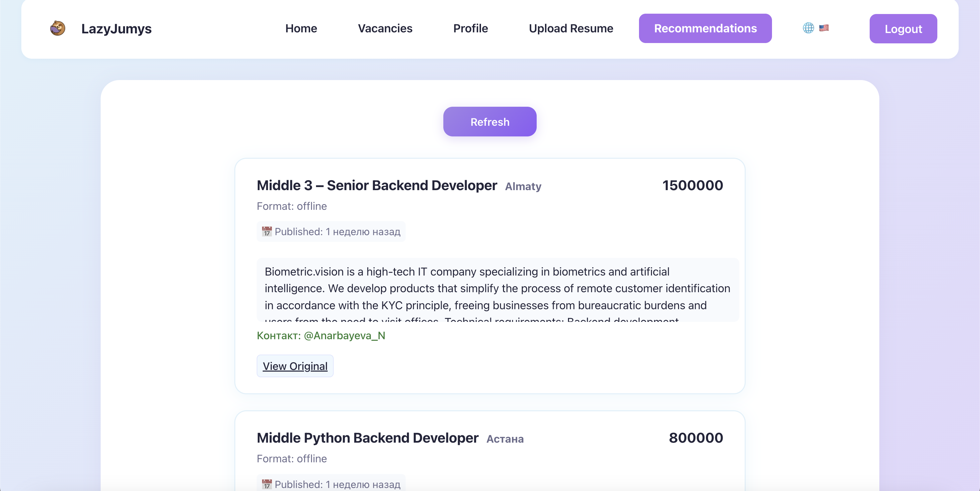
Task: Click the LazyJumys sloth logo icon
Action: (58, 28)
